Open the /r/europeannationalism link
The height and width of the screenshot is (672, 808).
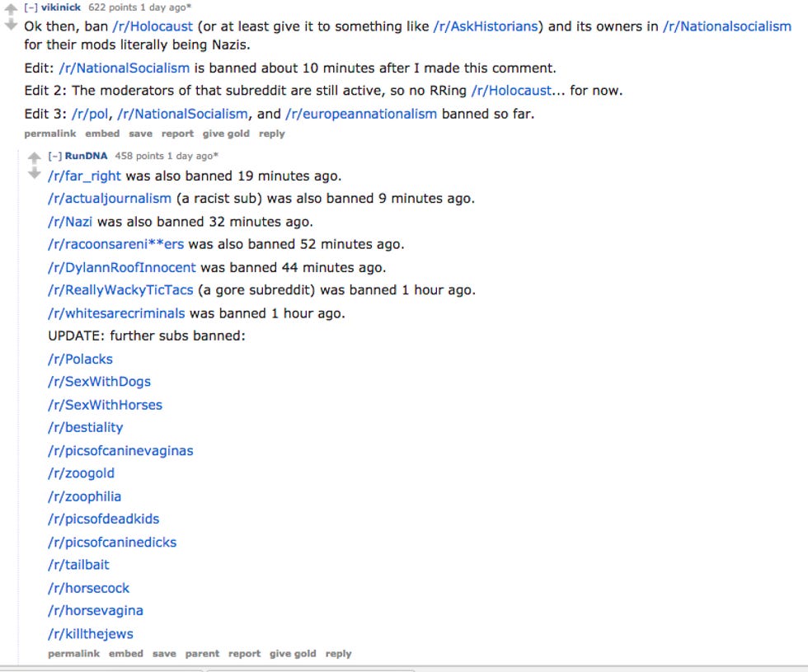361,114
